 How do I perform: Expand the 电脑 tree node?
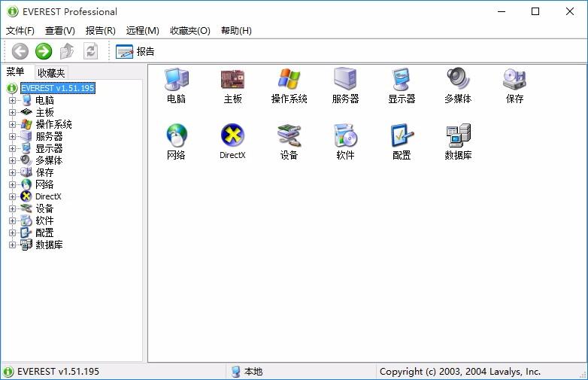point(12,100)
